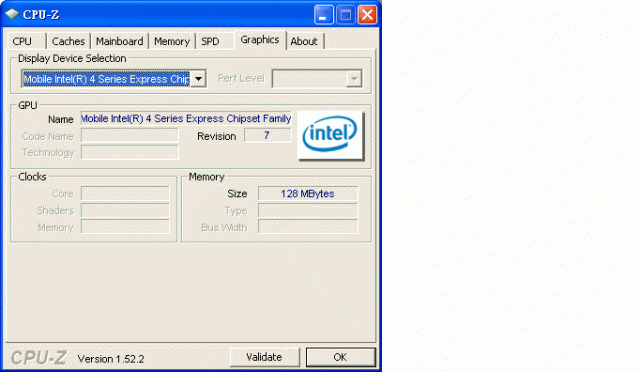Click the Core clock field
This screenshot has height=372, width=640.
click(x=125, y=193)
